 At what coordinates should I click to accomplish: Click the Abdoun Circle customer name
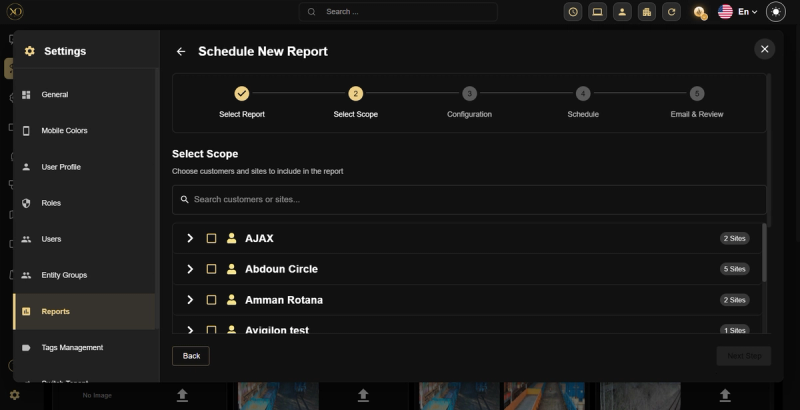tap(281, 269)
